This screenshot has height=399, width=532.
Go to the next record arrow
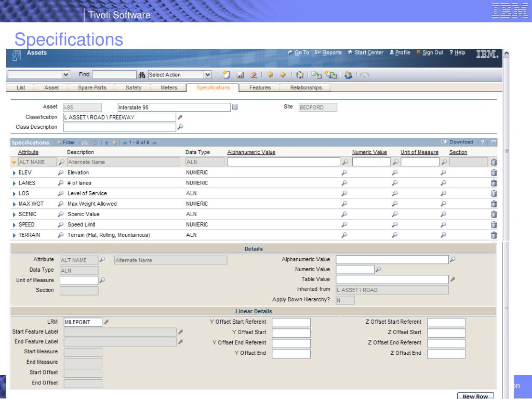[x=283, y=75]
